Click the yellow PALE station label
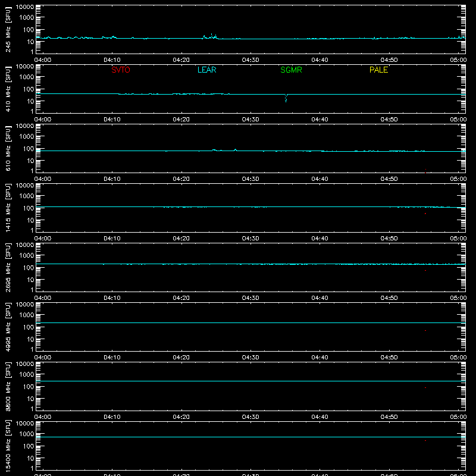This screenshot has width=476, height=476. [x=378, y=70]
